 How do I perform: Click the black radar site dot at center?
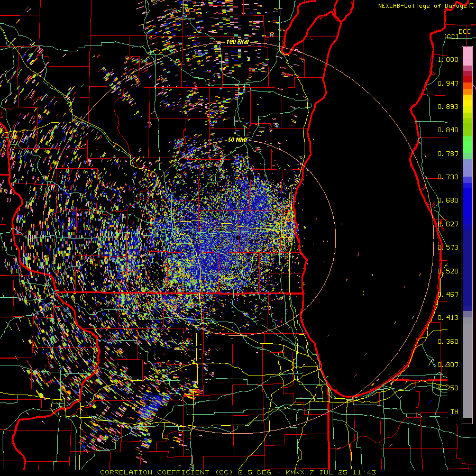(x=237, y=237)
